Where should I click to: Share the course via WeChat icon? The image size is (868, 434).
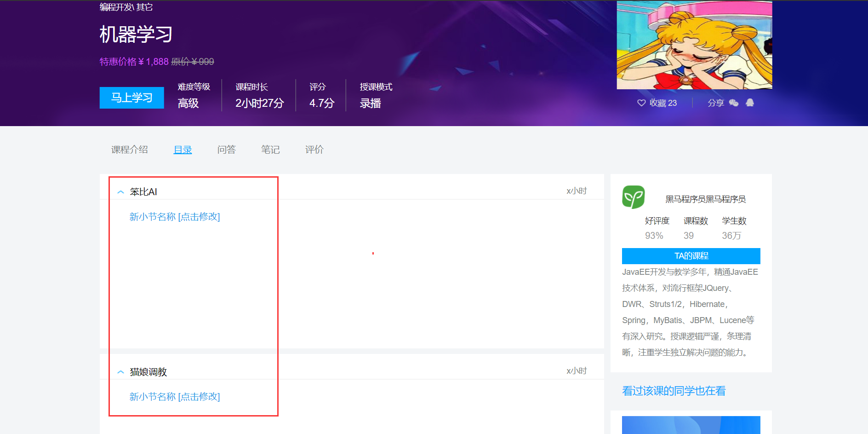coord(734,103)
